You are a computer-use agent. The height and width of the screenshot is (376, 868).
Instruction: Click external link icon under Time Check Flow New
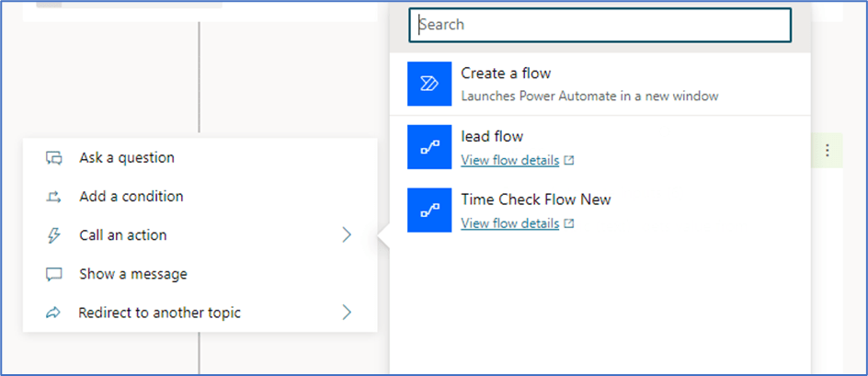[569, 223]
